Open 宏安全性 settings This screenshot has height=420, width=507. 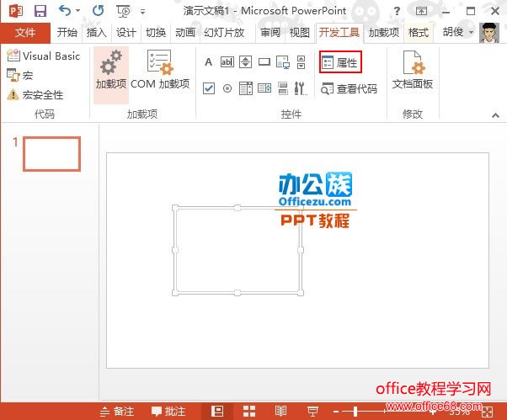(35, 94)
